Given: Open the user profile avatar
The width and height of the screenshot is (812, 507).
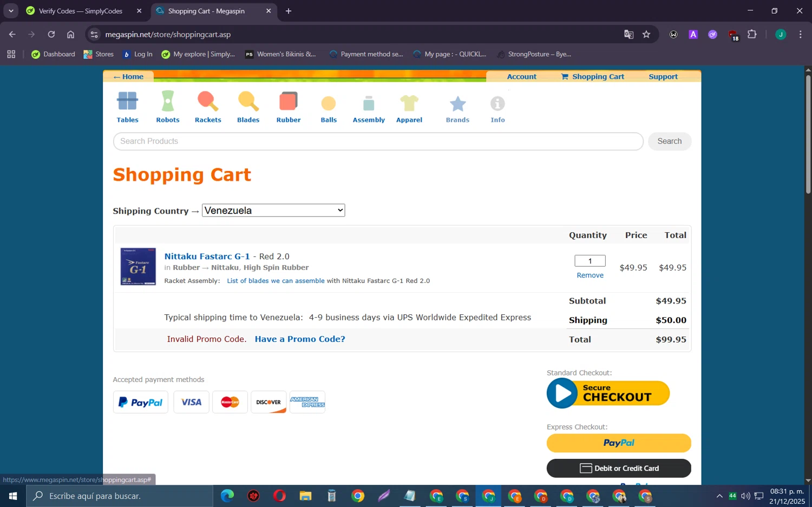Looking at the screenshot, I should pyautogui.click(x=781, y=34).
